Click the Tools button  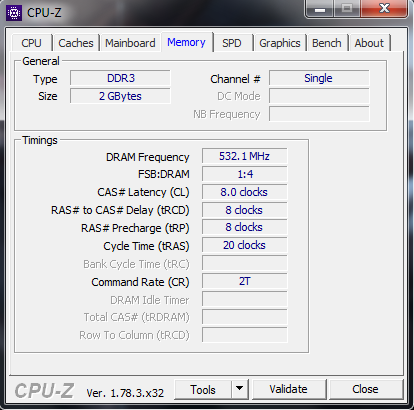pos(203,389)
